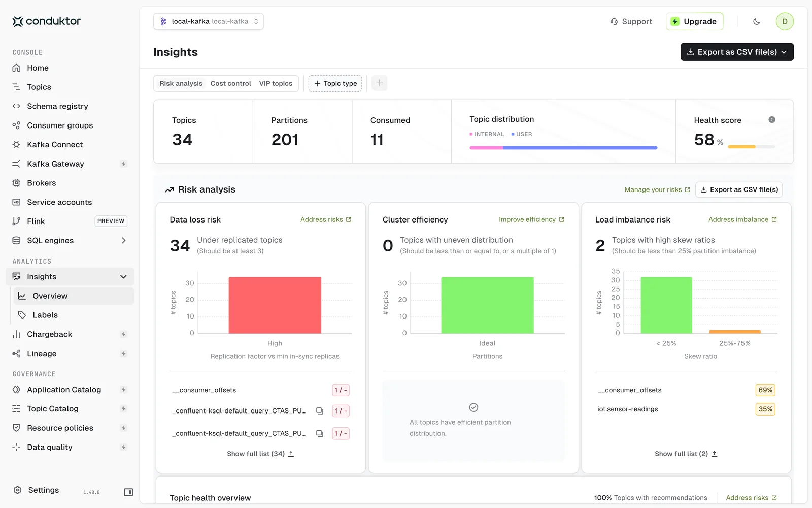Click the Health score info icon
This screenshot has height=508, width=812.
(x=772, y=120)
